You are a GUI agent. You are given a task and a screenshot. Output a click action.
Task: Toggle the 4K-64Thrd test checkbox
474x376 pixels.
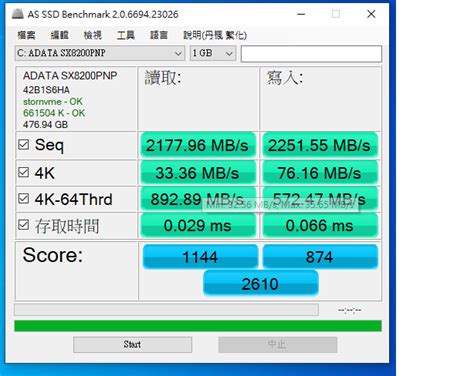click(23, 198)
